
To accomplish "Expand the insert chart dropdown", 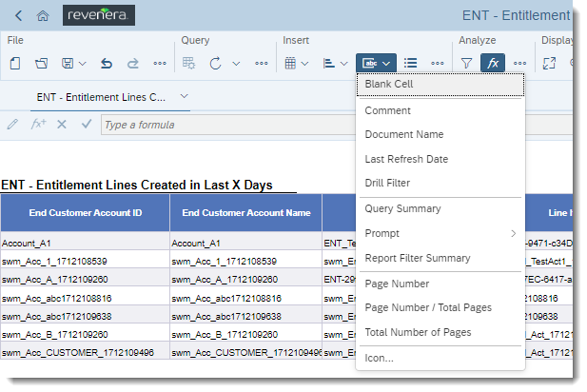I will coord(343,63).
